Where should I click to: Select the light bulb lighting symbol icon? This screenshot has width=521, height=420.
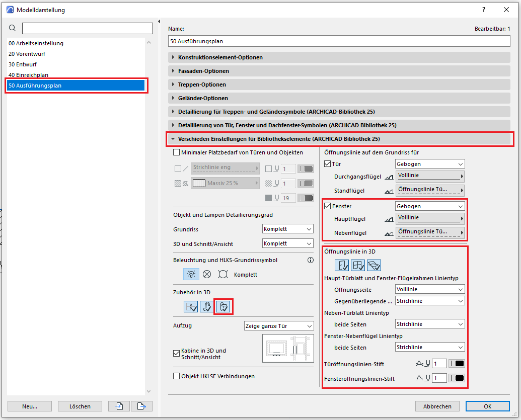pos(190,274)
